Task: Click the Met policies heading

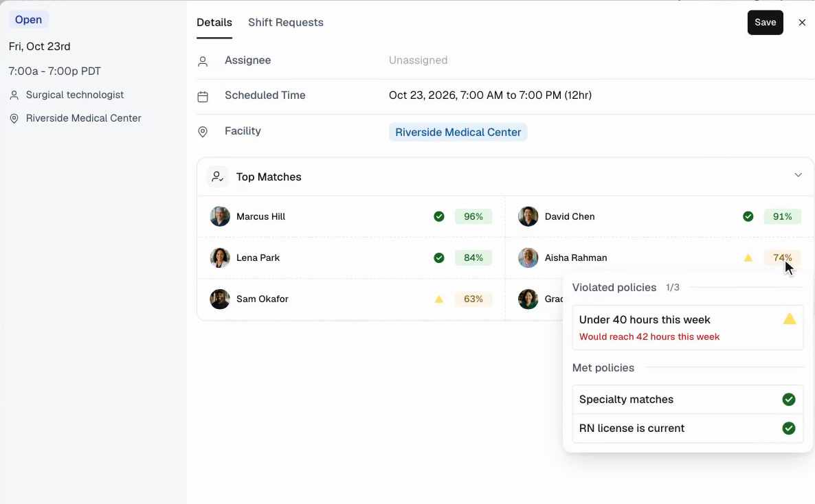Action: coord(603,368)
